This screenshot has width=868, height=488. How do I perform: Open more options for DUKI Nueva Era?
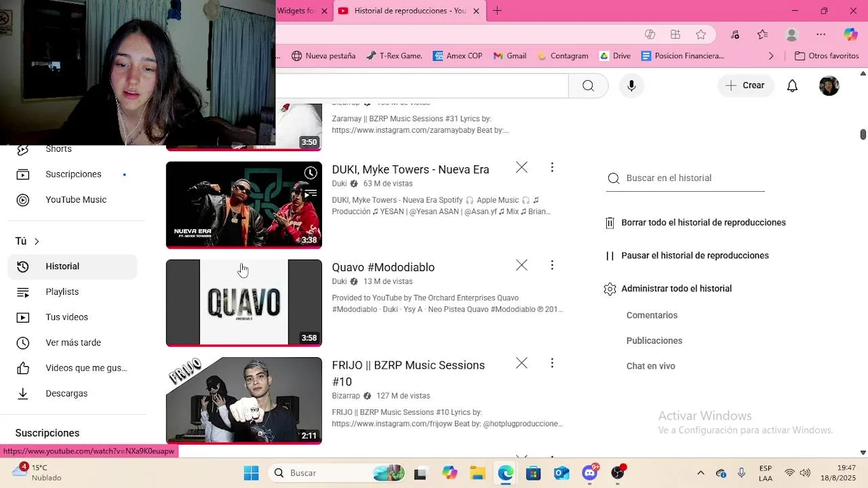pyautogui.click(x=552, y=167)
